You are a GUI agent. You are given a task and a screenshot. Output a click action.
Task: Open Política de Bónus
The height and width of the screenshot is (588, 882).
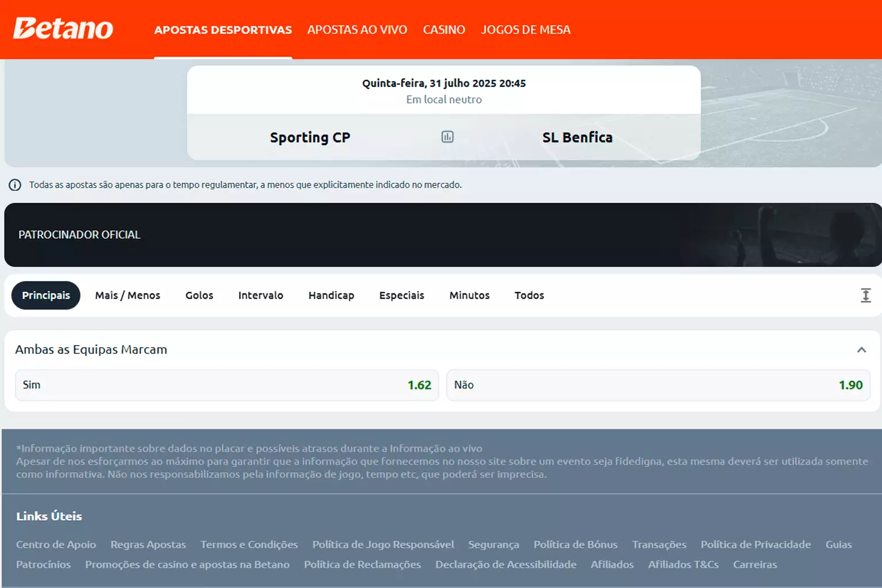tap(575, 544)
